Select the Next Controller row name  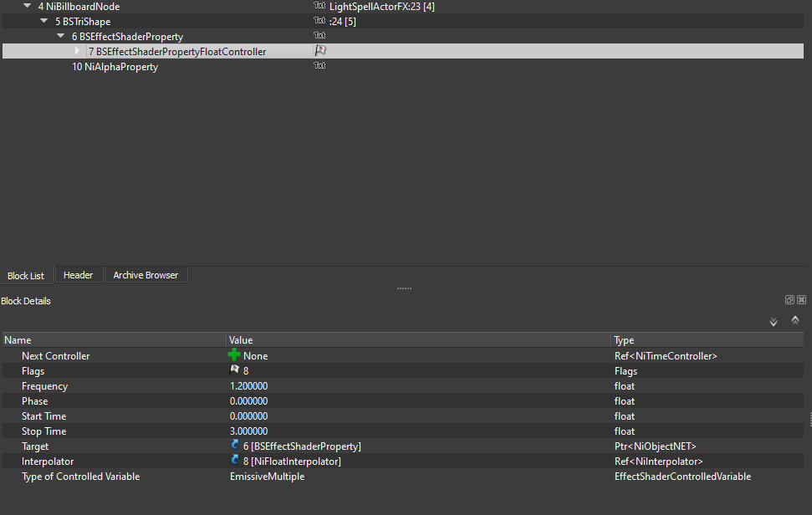[55, 356]
